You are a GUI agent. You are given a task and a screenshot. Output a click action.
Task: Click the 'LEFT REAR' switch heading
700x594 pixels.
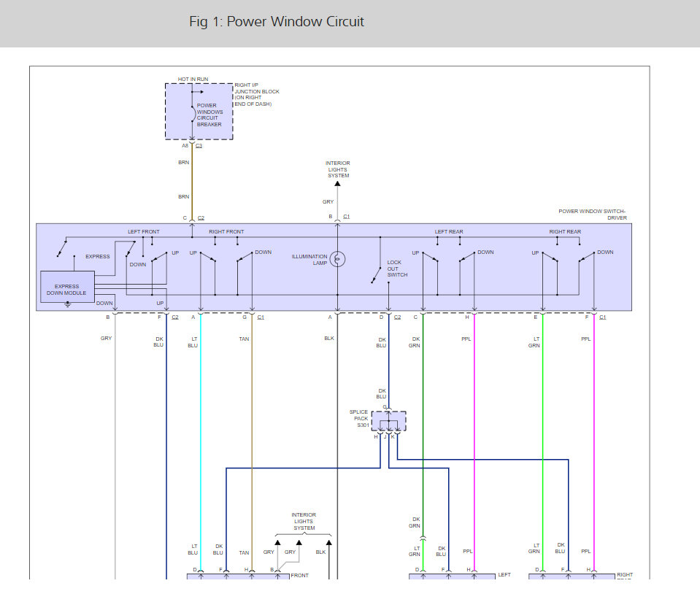click(449, 231)
